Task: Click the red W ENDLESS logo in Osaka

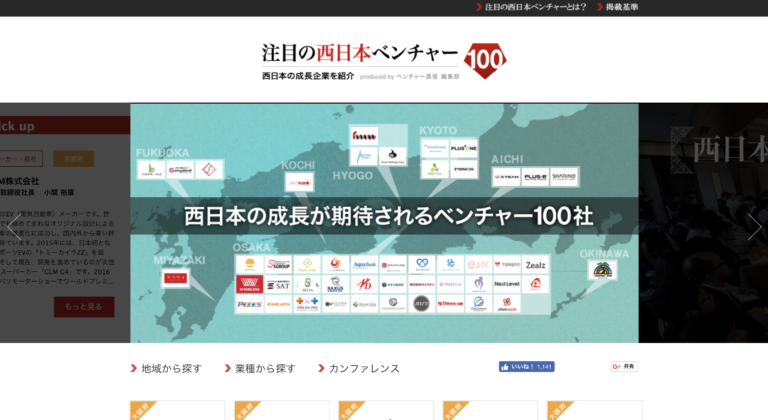Action: [250, 284]
